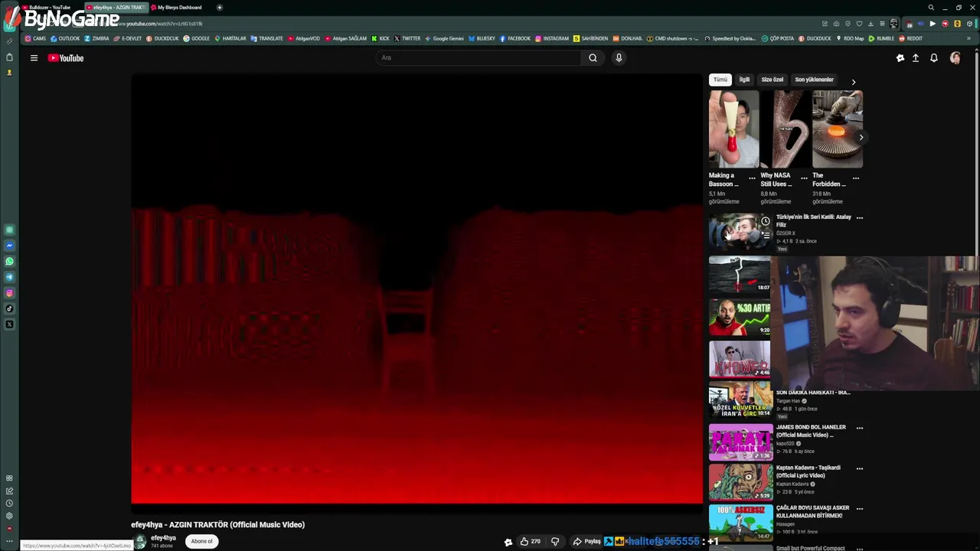Switch to the Bulldozer - YouTube tab
980x551 pixels.
coord(50,8)
